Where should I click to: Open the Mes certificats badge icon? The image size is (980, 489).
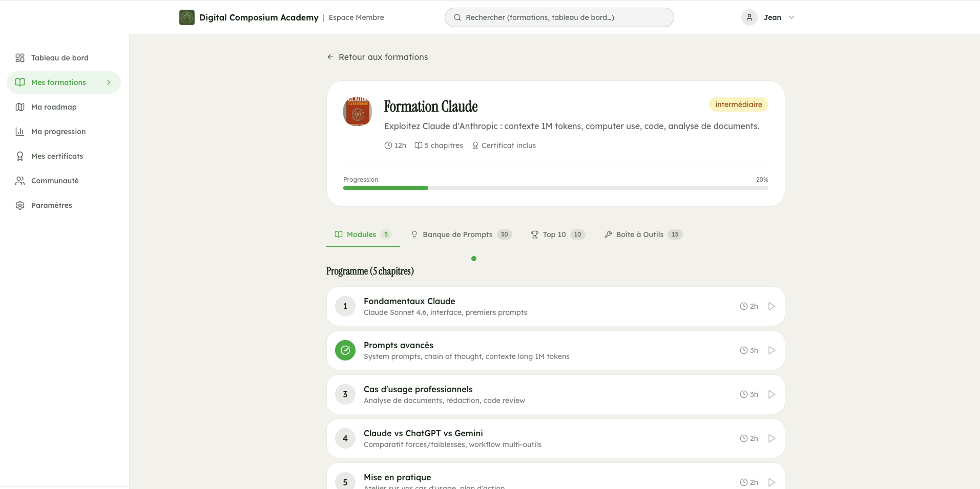coord(19,156)
